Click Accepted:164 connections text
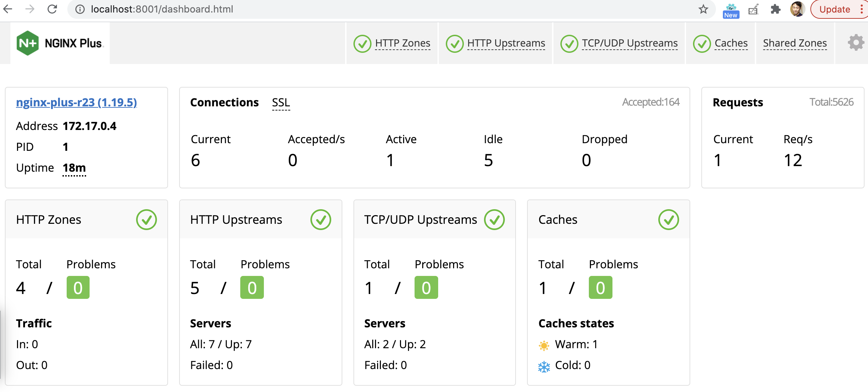Screen dimensions: 868x392 click(651, 102)
